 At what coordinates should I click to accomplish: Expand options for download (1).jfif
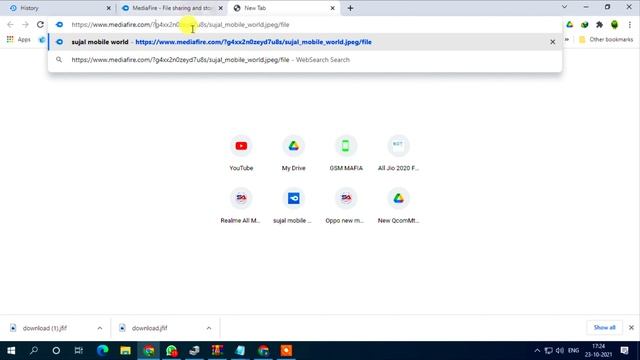(x=100, y=328)
